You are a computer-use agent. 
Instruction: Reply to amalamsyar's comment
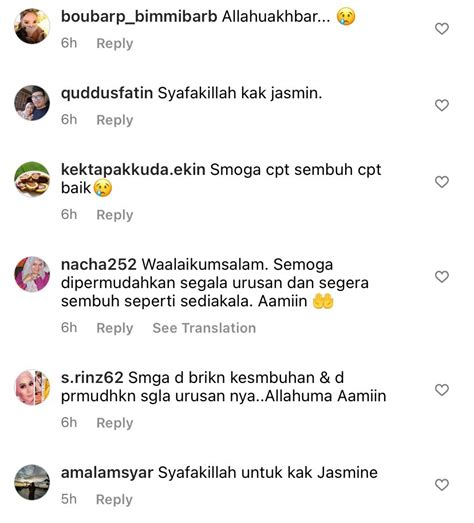point(114,500)
